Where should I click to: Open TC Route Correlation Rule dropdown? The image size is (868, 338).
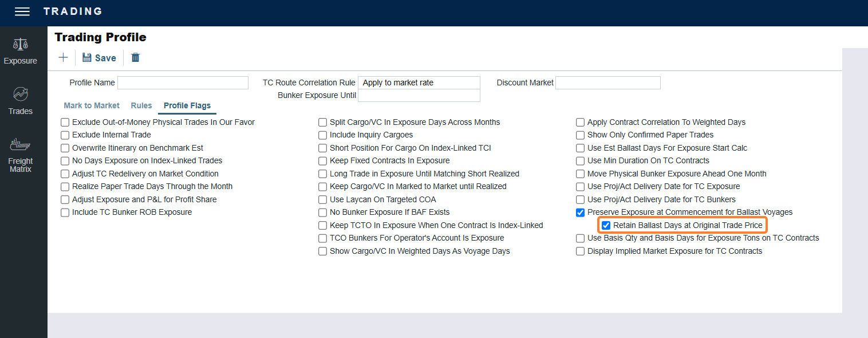(x=419, y=82)
